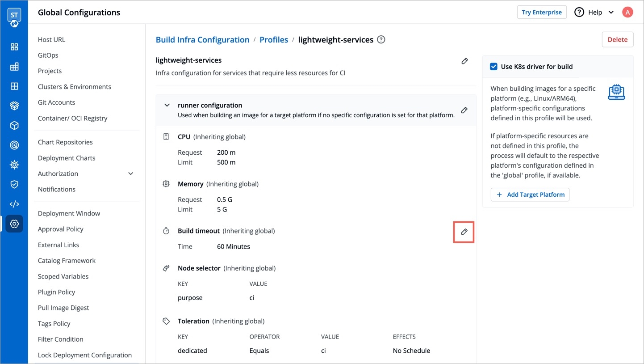Viewport: 644px width, 364px height.
Task: Open the top dashboard grid sidebar icon
Action: (14, 47)
